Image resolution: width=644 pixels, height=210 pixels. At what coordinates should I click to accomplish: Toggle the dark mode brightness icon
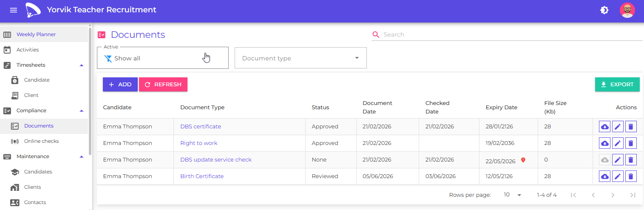[604, 10]
